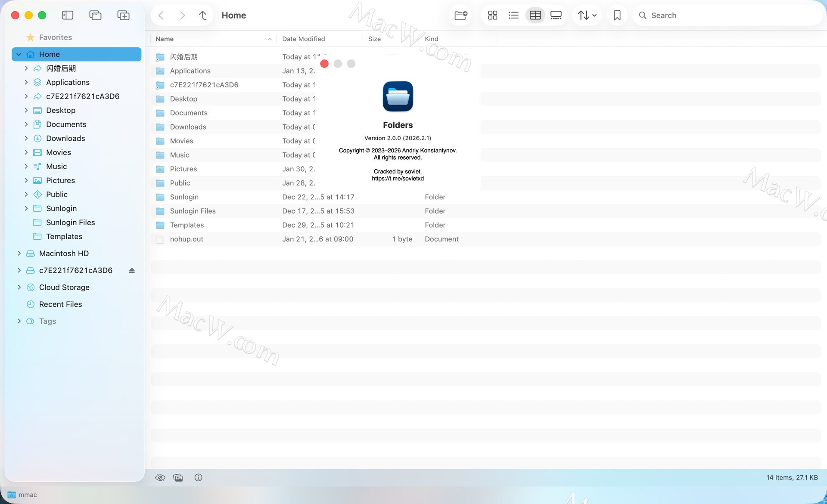The height and width of the screenshot is (504, 827).
Task: Click the Name column header
Action: (165, 39)
